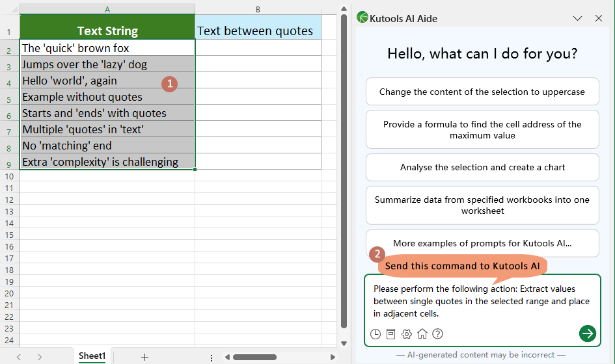Click the vertical scrollbar thumb of the sheet
Viewport: 615px width, 364px height.
click(x=344, y=169)
